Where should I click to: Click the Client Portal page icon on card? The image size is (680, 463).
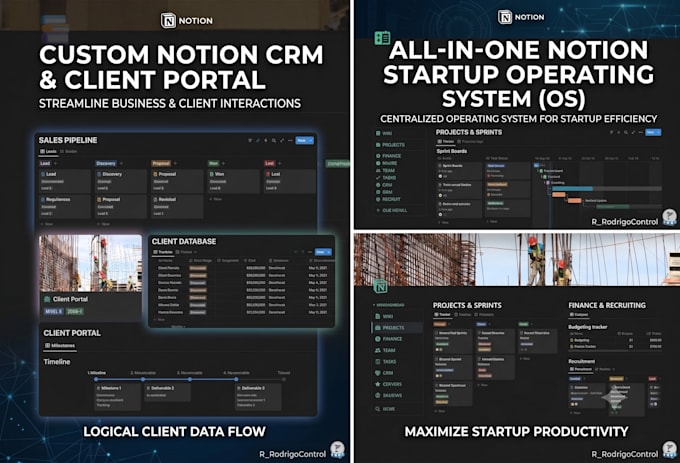click(x=47, y=299)
